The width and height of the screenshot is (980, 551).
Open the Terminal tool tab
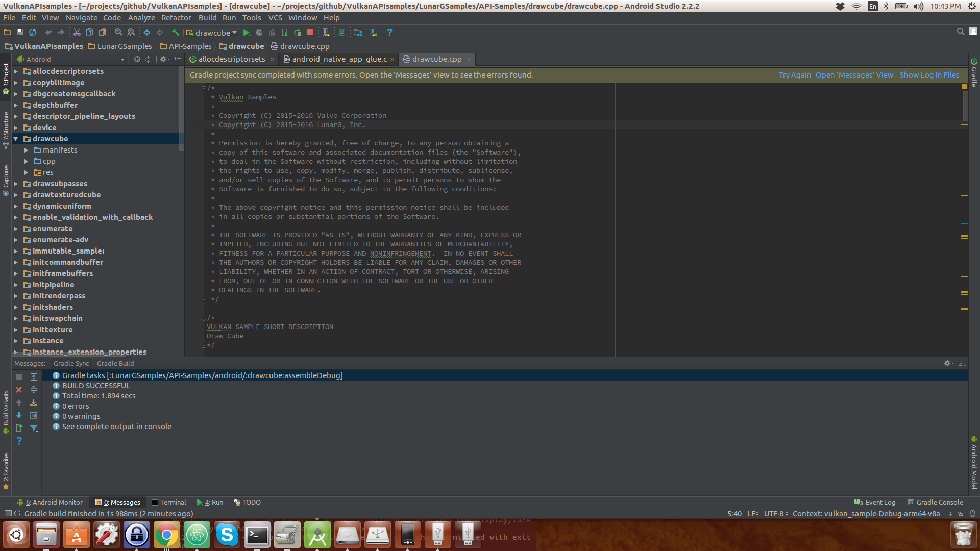point(169,502)
